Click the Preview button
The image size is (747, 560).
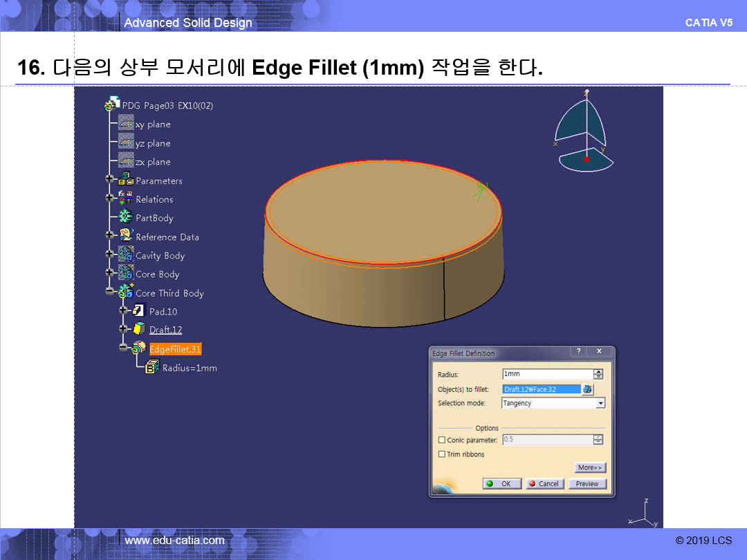[x=587, y=484]
